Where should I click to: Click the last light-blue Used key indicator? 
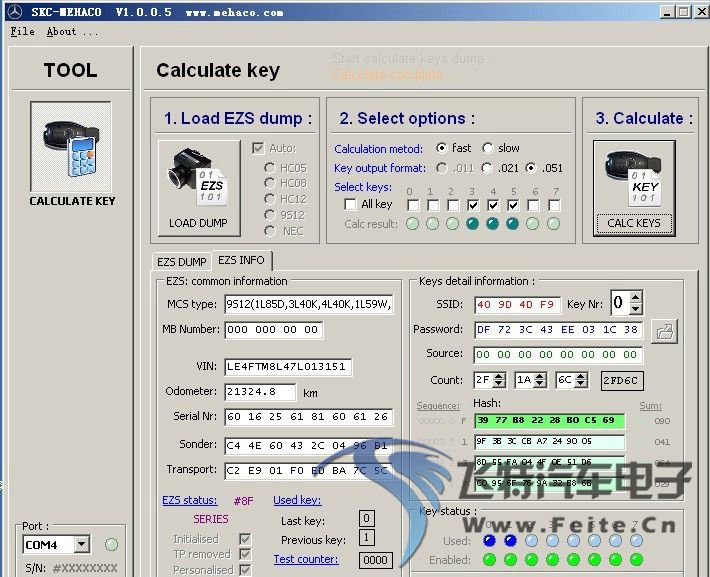(x=636, y=540)
